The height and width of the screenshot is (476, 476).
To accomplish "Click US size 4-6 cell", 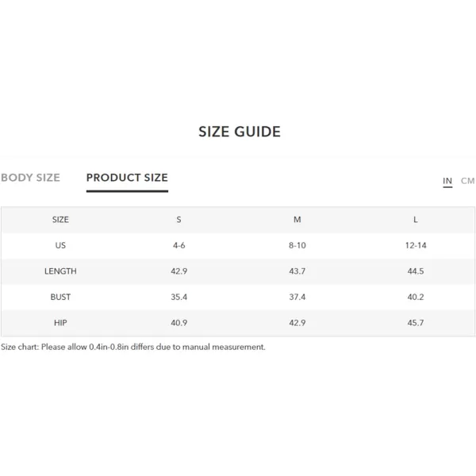I will coord(178,245).
